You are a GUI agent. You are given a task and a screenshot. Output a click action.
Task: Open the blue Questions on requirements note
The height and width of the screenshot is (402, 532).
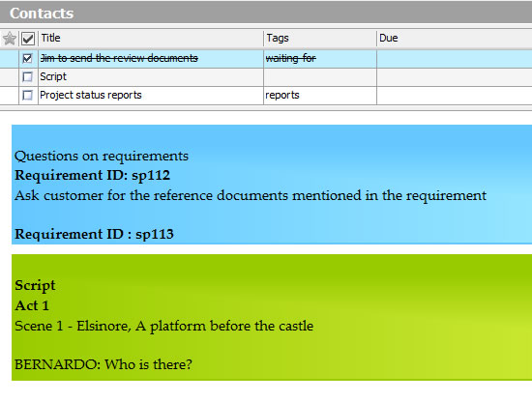coord(272,185)
